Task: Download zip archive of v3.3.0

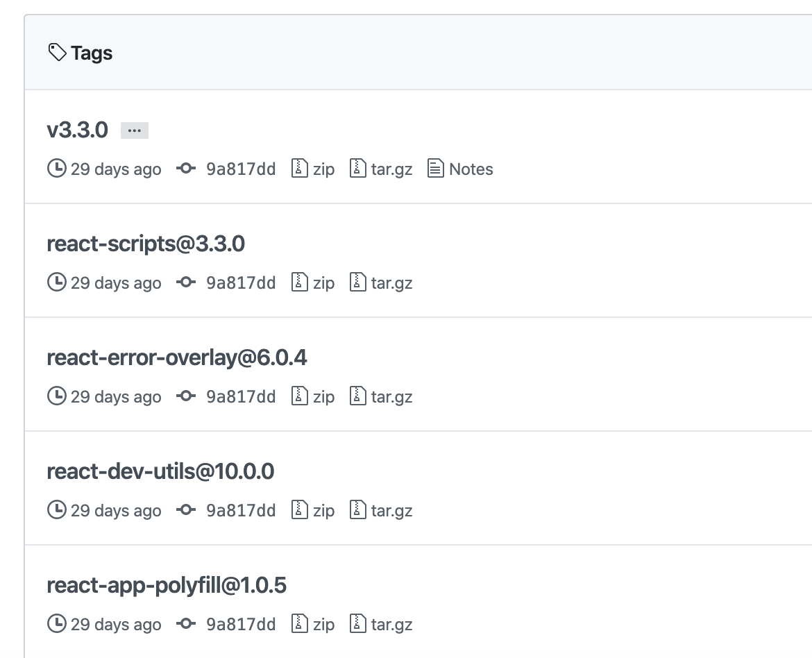Action: 323,169
